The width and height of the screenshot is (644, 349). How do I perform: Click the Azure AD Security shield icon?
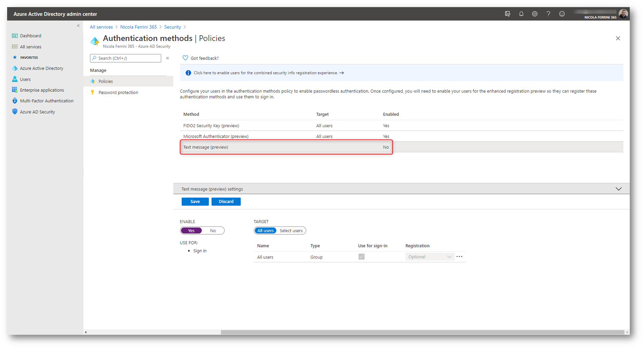(x=15, y=112)
